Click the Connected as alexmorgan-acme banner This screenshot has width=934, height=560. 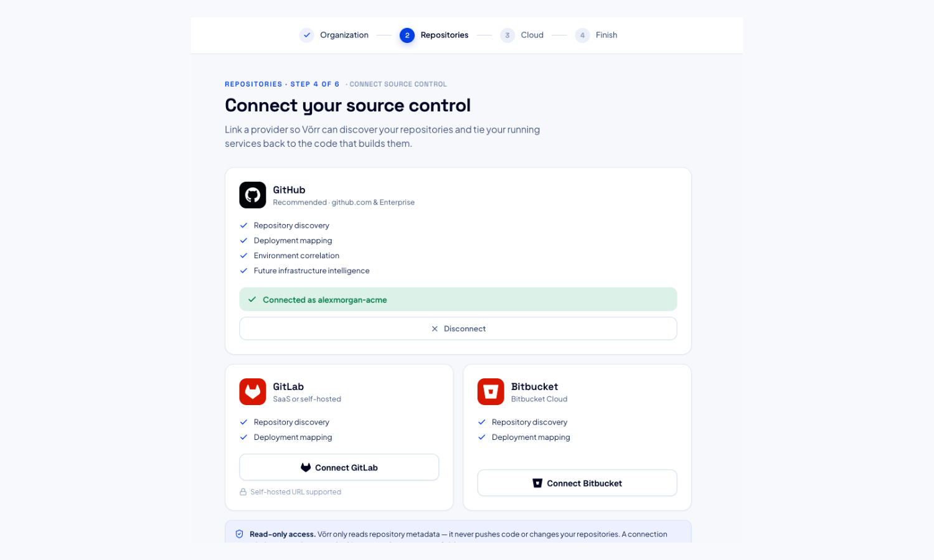[x=458, y=299]
